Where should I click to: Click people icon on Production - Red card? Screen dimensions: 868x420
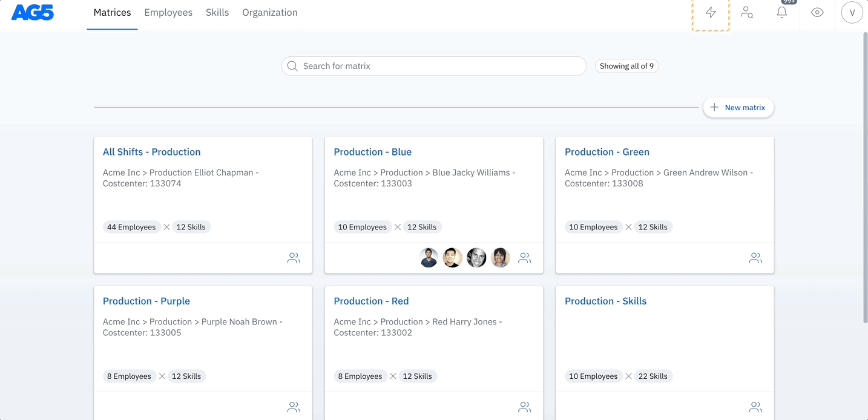(x=525, y=407)
